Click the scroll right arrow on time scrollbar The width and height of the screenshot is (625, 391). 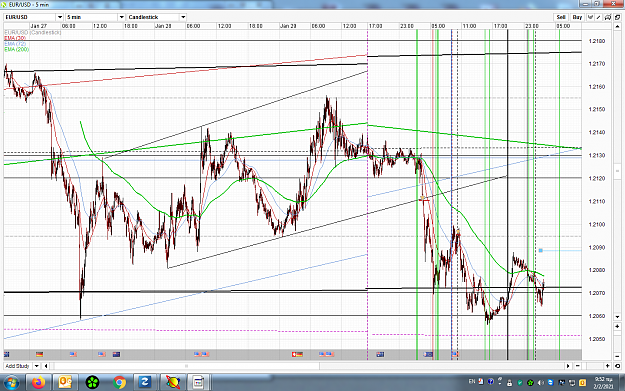click(x=568, y=366)
